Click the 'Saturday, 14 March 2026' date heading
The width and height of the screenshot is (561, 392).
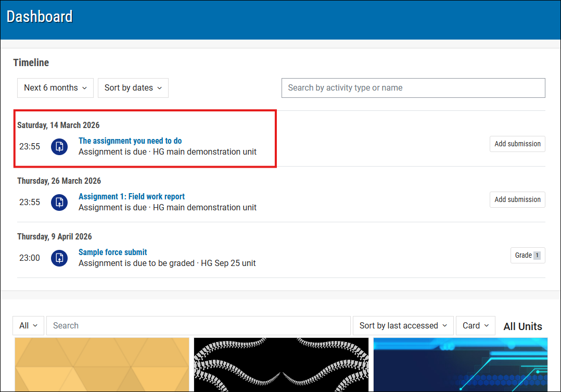click(x=58, y=125)
